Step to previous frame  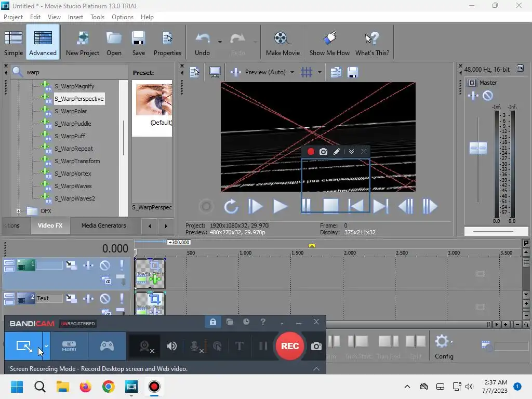(x=406, y=206)
